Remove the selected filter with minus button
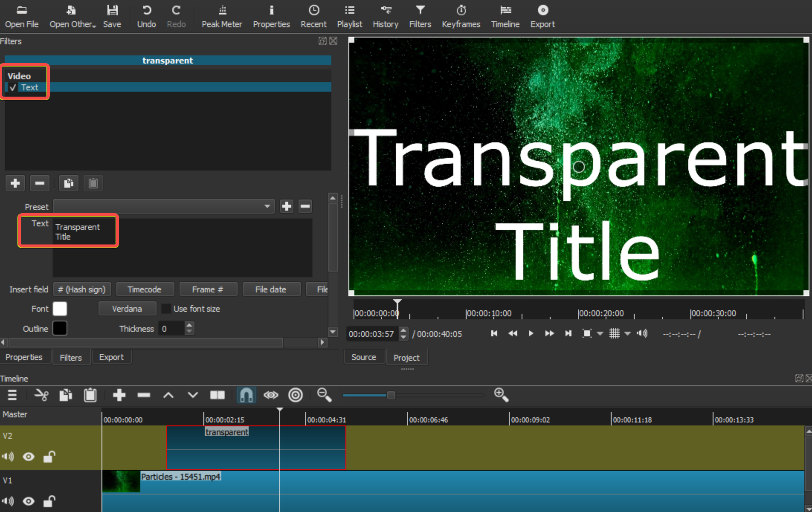The width and height of the screenshot is (812, 512). click(x=40, y=183)
